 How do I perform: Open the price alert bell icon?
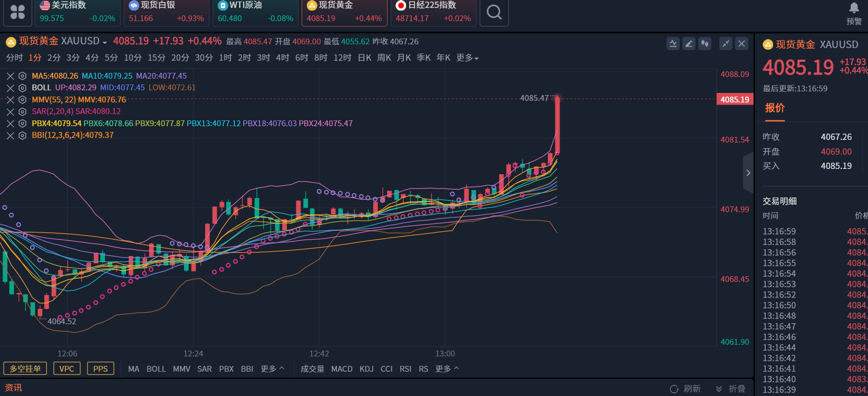(854, 8)
